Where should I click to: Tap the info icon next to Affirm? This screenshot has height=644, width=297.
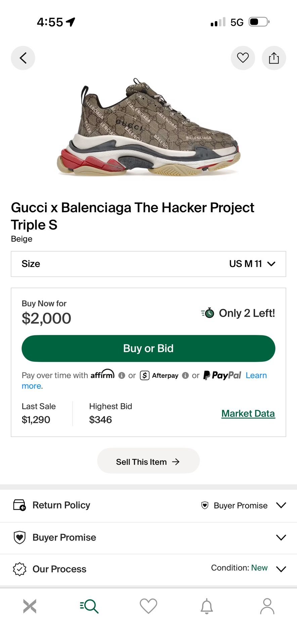(121, 376)
